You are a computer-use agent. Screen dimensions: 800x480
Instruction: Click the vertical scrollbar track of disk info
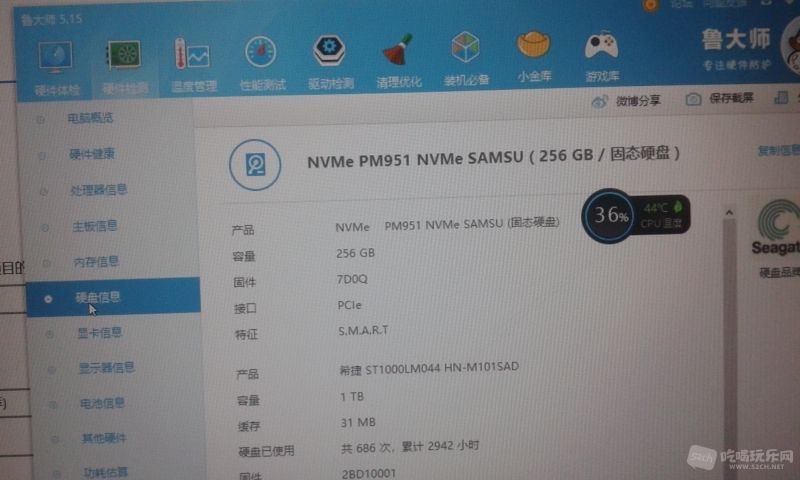click(730, 347)
